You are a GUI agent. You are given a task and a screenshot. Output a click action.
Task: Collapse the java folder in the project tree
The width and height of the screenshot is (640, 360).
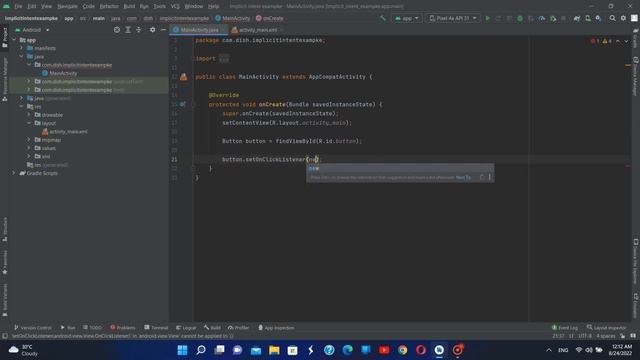pos(22,56)
